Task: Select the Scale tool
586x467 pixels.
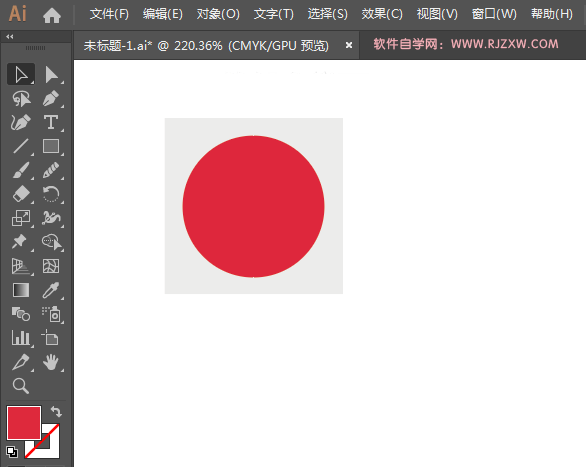Action: click(21, 218)
